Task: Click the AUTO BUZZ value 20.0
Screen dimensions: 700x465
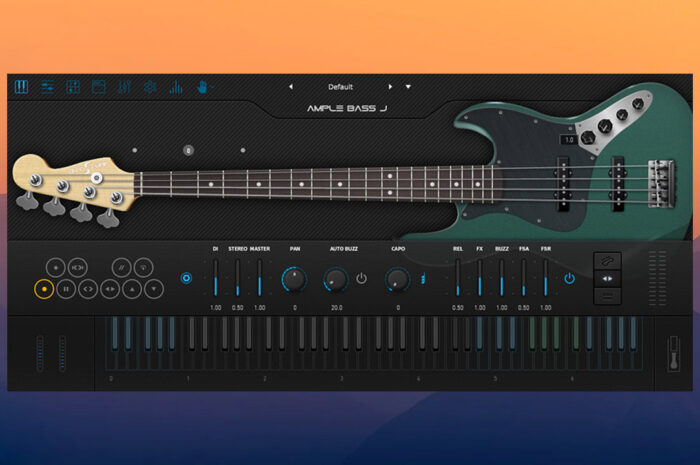Action: pyautogui.click(x=337, y=307)
